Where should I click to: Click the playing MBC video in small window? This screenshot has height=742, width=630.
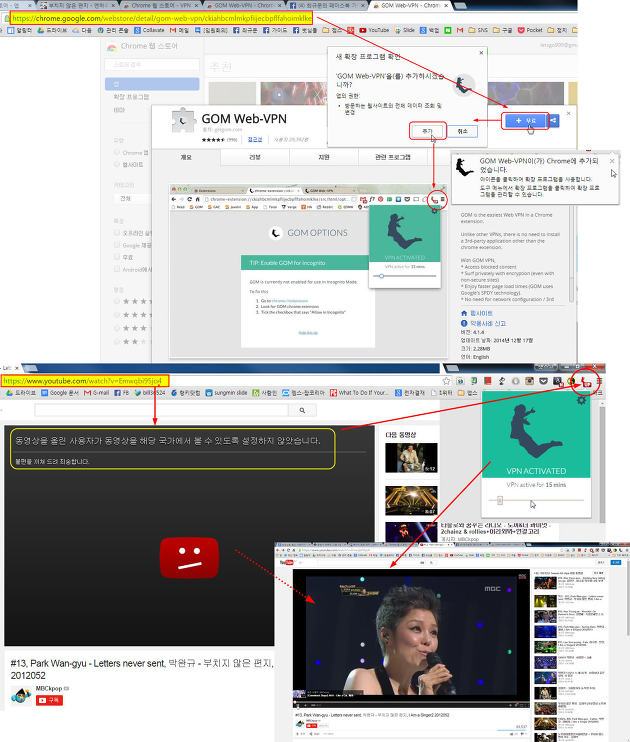point(411,634)
